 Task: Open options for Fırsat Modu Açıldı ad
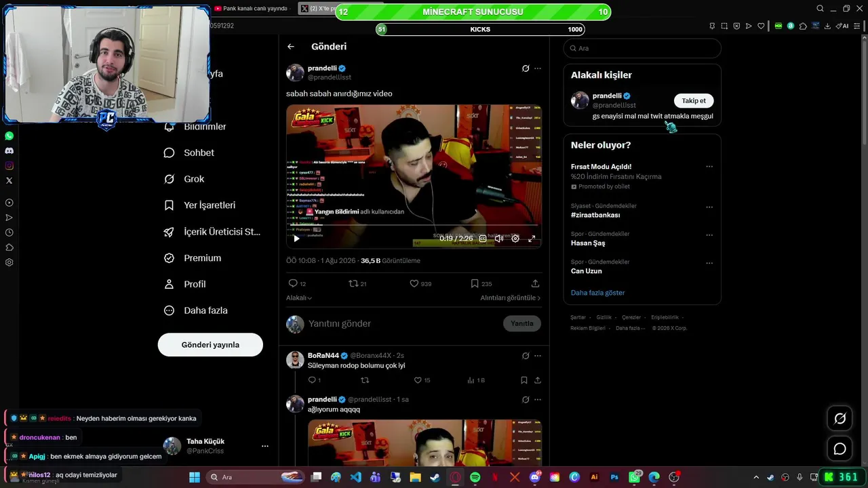pyautogui.click(x=709, y=167)
